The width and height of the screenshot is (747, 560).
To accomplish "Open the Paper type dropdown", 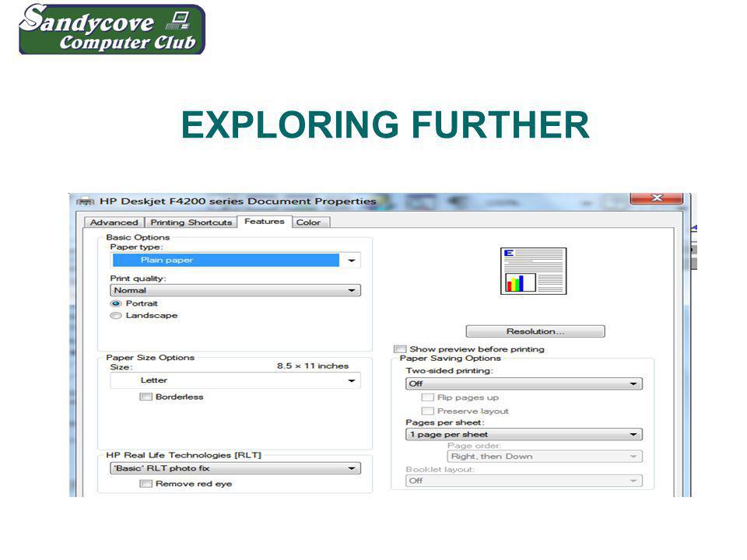I will [x=235, y=260].
